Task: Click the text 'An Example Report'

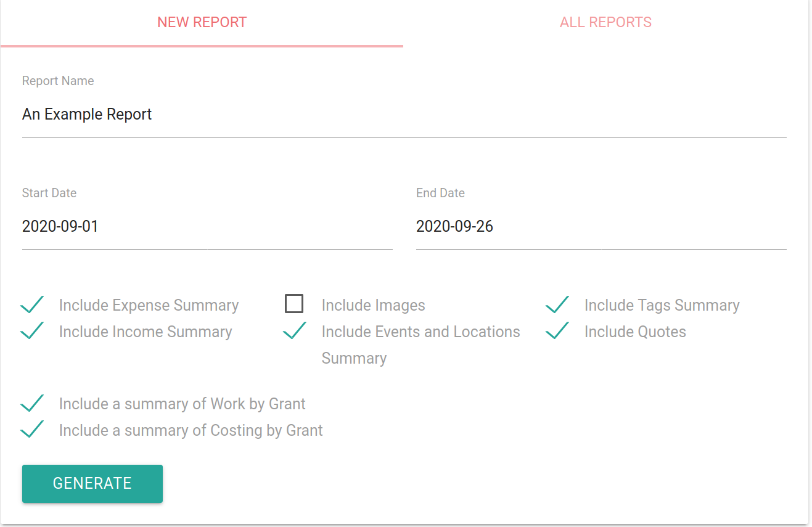Action: [x=86, y=114]
